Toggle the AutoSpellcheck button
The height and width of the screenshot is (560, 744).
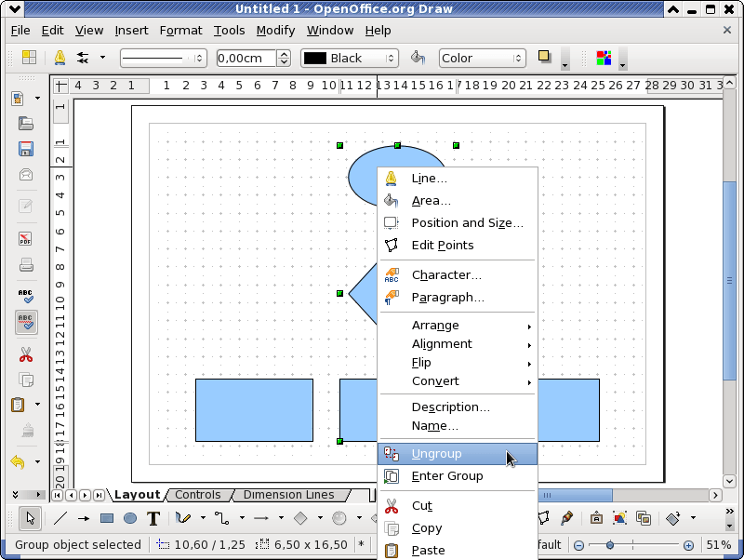pos(26,322)
